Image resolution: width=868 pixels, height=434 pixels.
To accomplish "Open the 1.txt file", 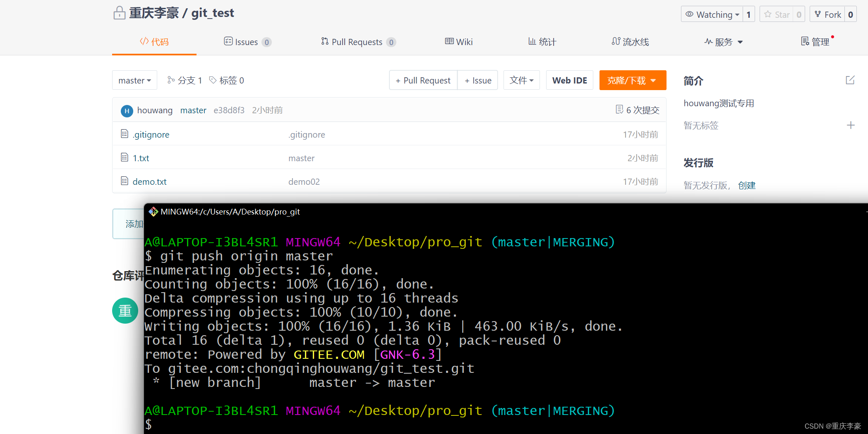I will click(x=141, y=158).
